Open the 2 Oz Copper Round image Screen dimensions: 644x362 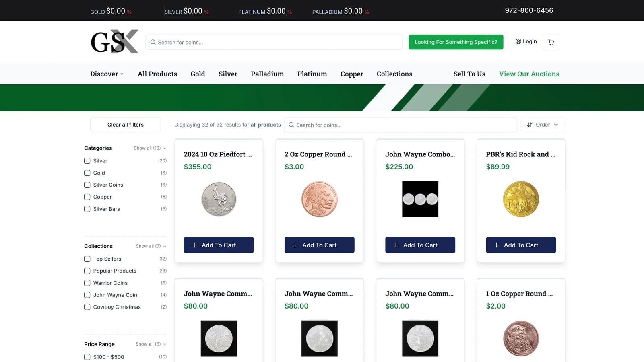point(320,199)
